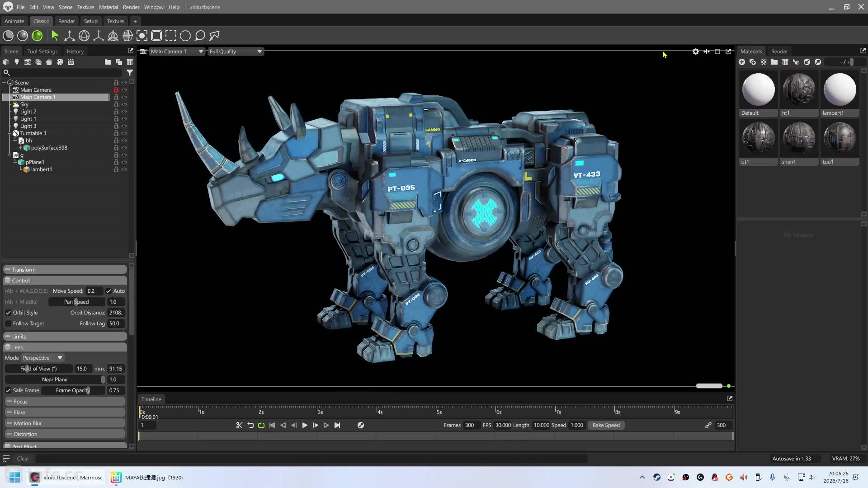This screenshot has height=488, width=868.
Task: Activate the rotate sphere gizmo tool
Action: [x=84, y=36]
